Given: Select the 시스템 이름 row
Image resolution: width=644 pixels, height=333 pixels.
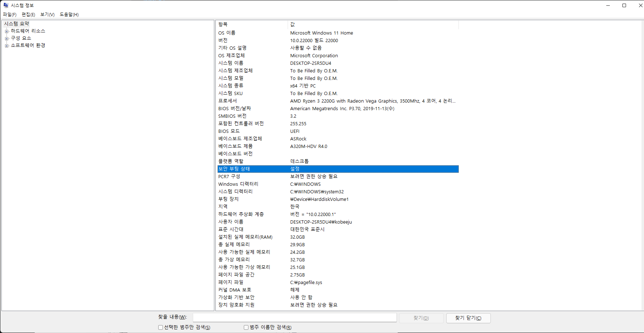Looking at the screenshot, I should tap(338, 63).
